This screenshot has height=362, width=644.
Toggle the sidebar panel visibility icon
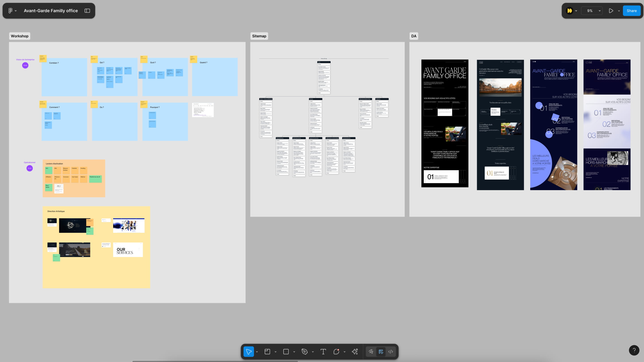coord(87,11)
